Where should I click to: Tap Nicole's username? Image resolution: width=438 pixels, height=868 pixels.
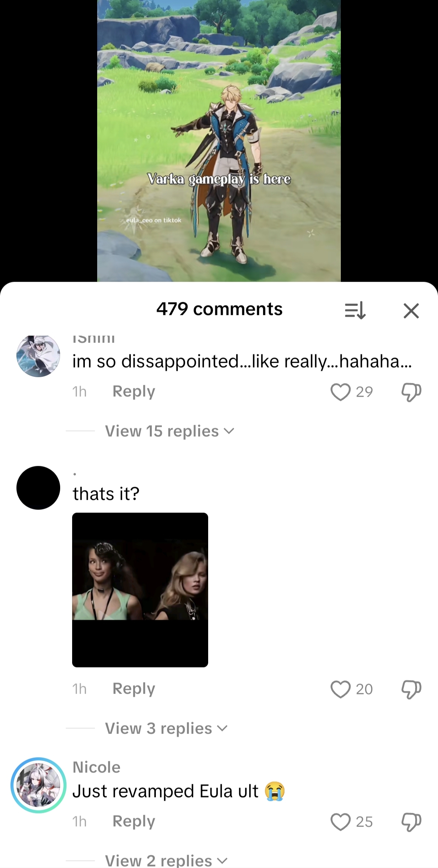click(96, 768)
